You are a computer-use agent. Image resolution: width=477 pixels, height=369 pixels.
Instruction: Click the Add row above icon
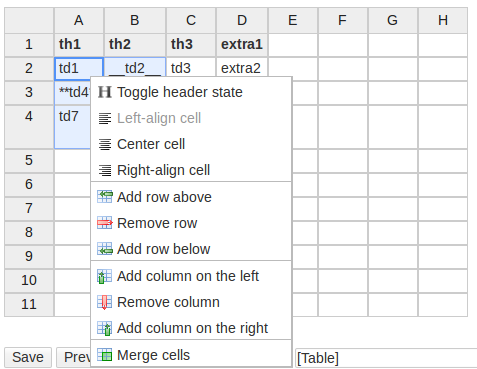pyautogui.click(x=105, y=197)
